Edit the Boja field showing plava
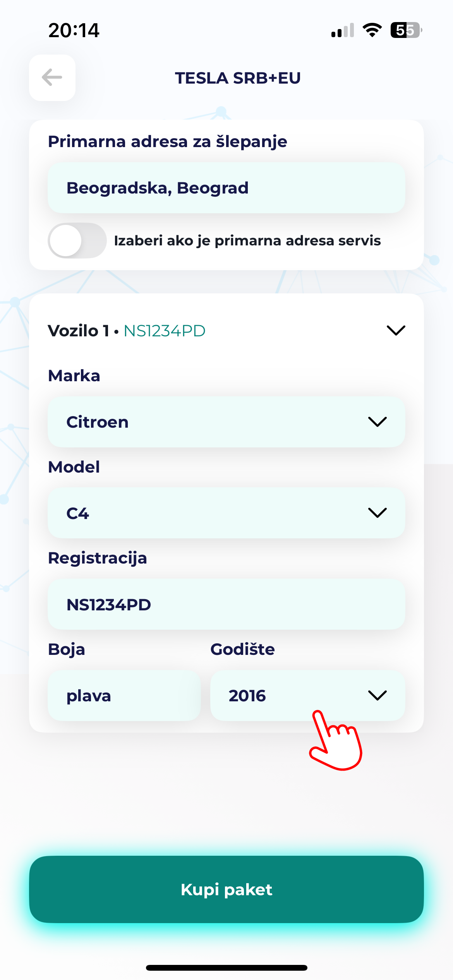The width and height of the screenshot is (453, 980). (124, 696)
